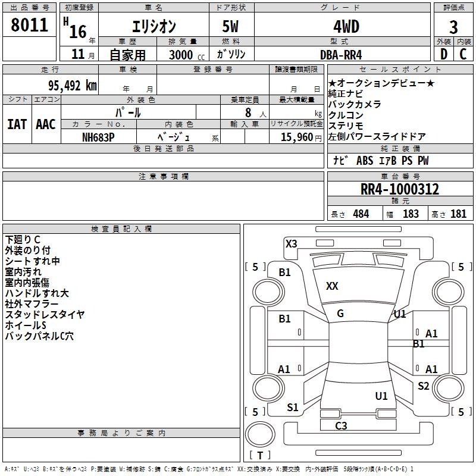The image size is (476, 476).
Task: Click the overall evaluation score 3
Action: 453,27
